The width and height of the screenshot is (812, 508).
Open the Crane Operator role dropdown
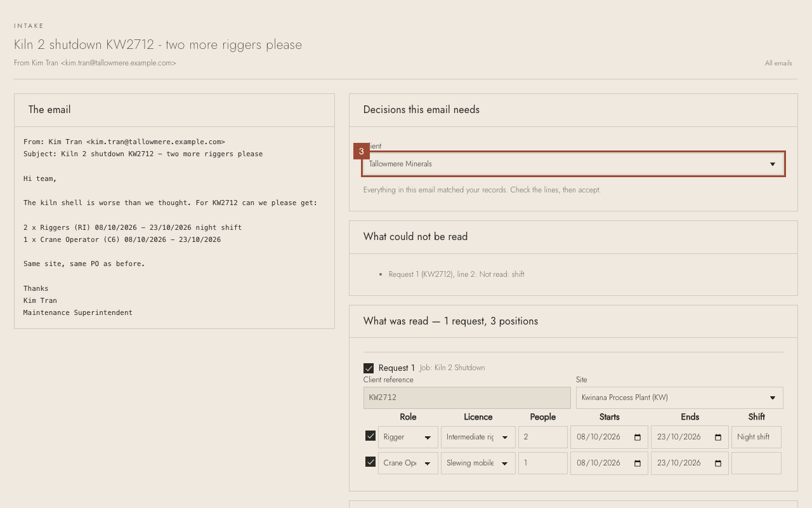(408, 463)
